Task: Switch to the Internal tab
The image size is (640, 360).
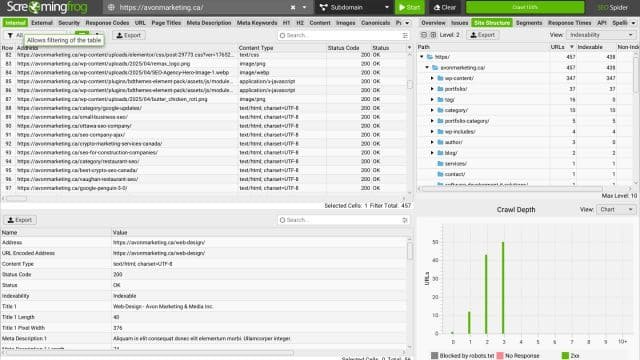Action: (15, 23)
